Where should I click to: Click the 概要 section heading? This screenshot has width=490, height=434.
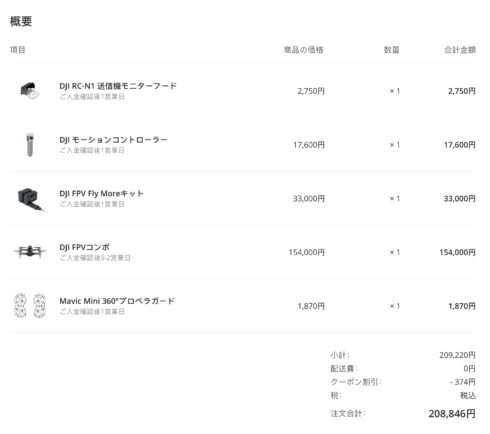(x=21, y=21)
